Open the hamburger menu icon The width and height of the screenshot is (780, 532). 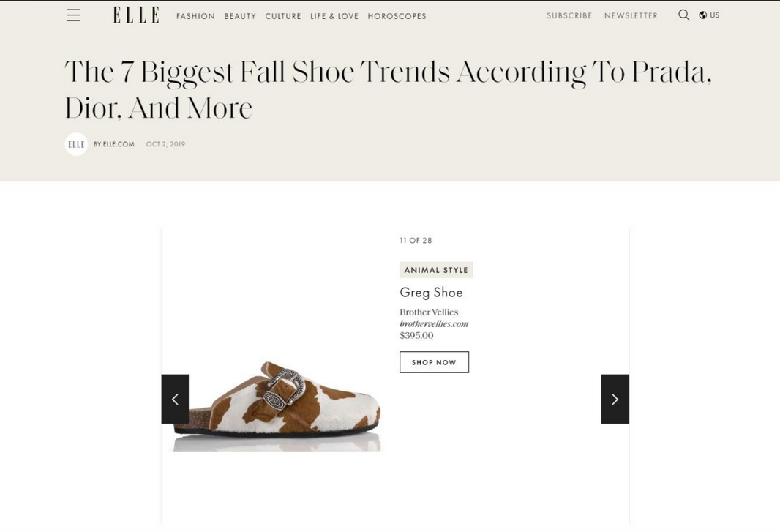coord(73,15)
